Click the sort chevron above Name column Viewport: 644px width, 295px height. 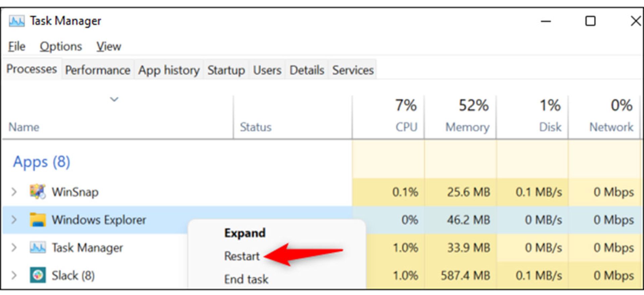tap(114, 99)
